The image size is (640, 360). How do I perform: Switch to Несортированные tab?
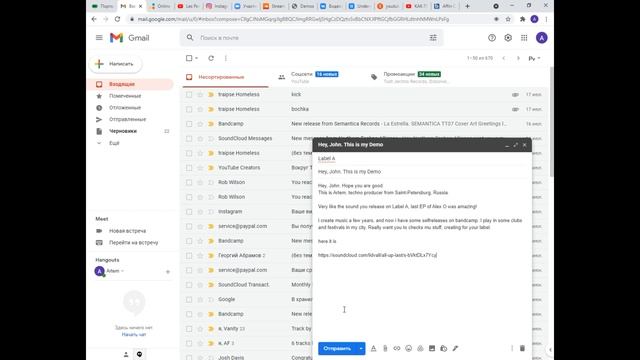(x=225, y=77)
